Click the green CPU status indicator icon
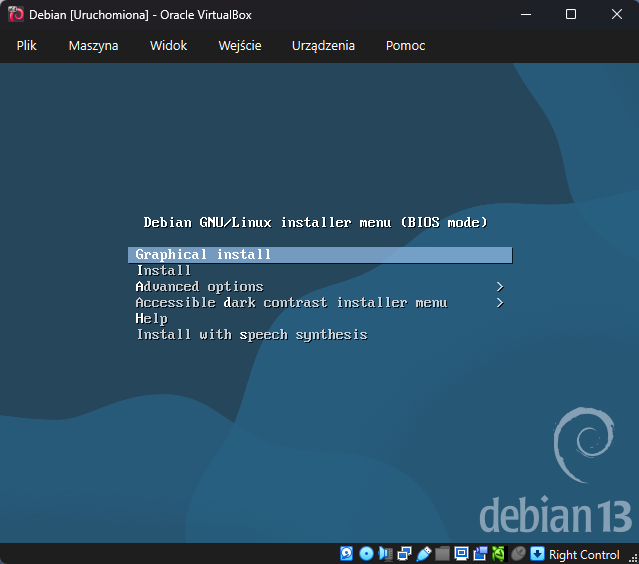639x564 pixels. pyautogui.click(x=498, y=554)
